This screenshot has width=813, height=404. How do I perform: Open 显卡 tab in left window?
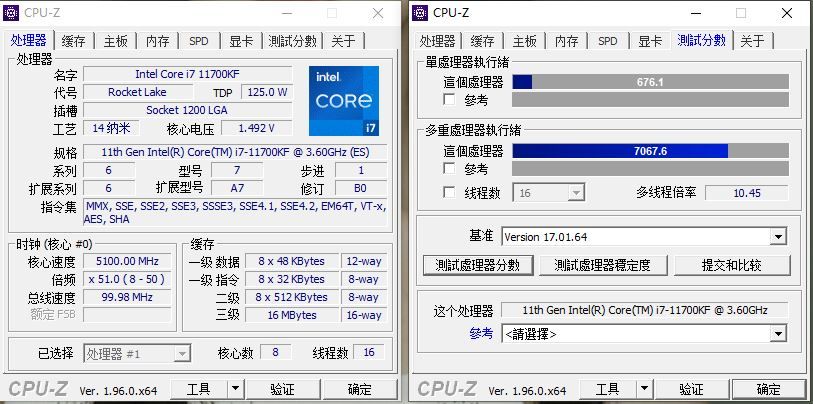coord(242,41)
